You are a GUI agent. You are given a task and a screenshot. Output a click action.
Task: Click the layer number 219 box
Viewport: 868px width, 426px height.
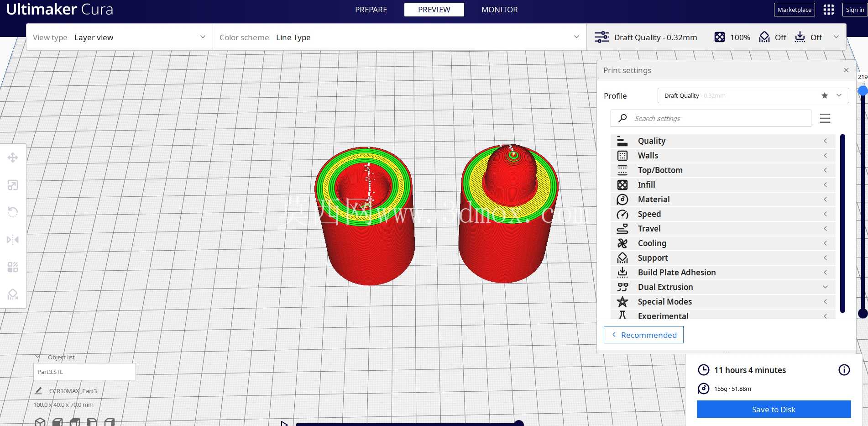point(863,77)
